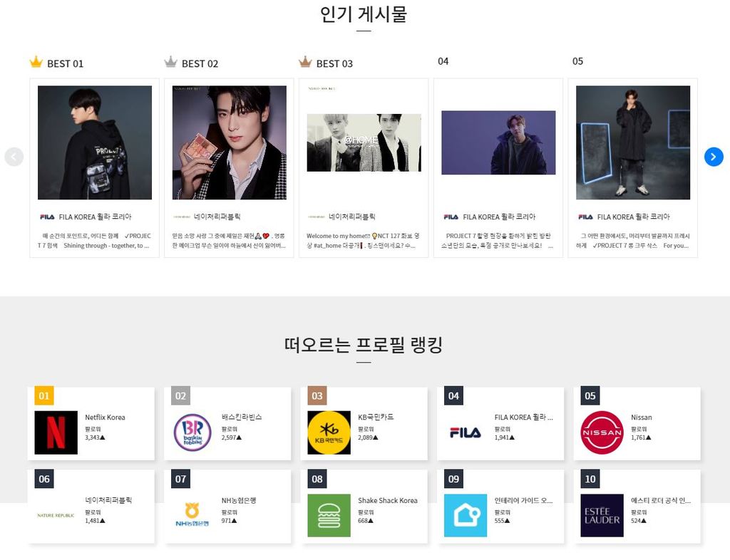Open the Netflix Korea logo
The image size is (730, 560).
(56, 432)
